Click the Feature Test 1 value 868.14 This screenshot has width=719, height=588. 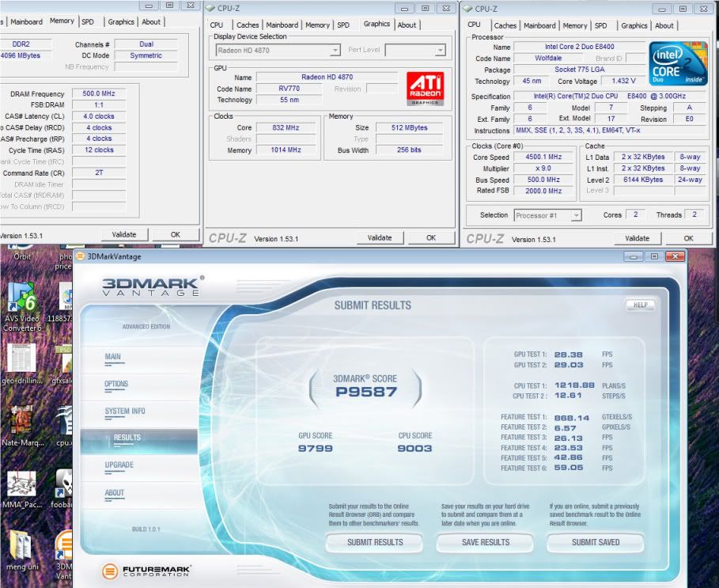point(571,418)
